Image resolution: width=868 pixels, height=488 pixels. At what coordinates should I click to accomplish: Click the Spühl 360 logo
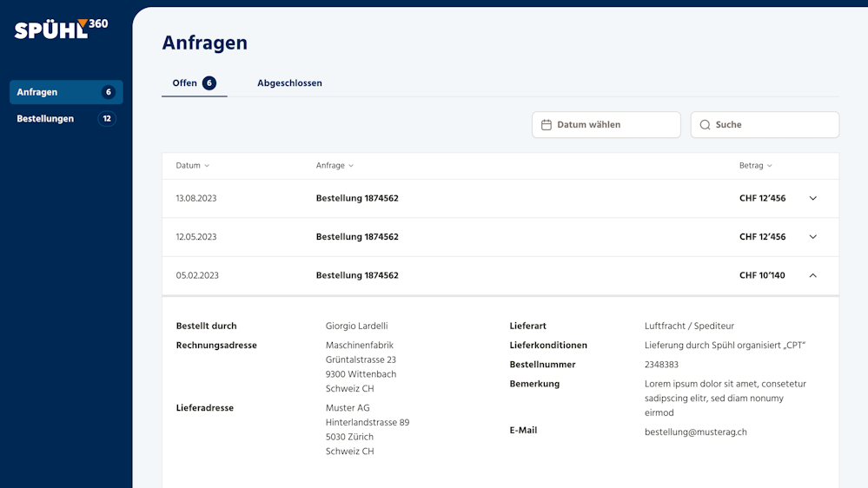tap(61, 29)
